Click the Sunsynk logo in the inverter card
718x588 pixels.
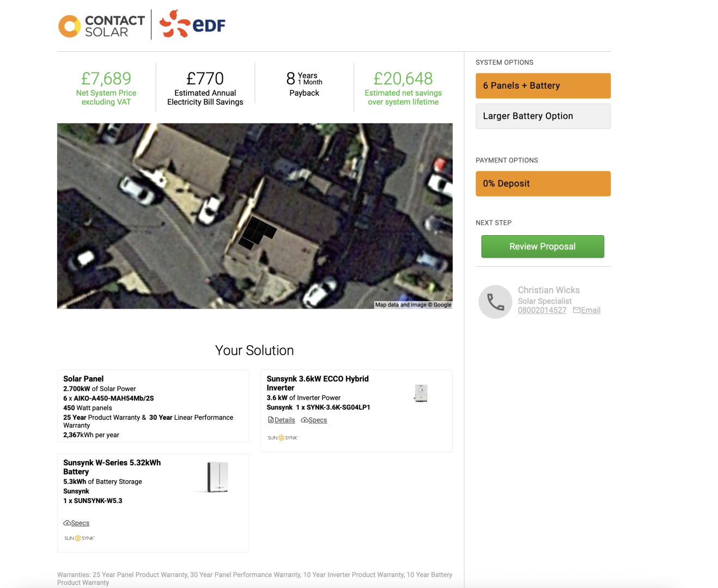point(283,438)
